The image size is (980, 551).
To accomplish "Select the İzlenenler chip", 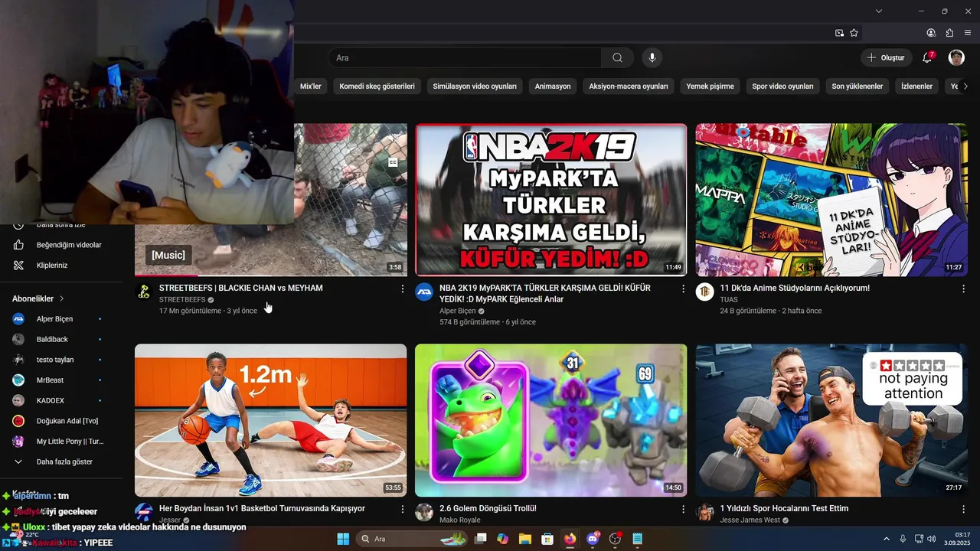I will 916,86.
